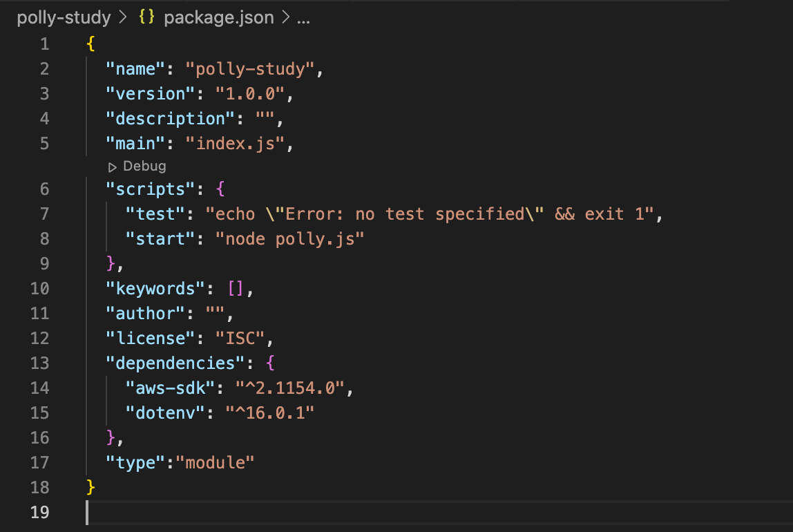Click line number 19 in the gutter
The height and width of the screenshot is (532, 793).
click(x=39, y=512)
